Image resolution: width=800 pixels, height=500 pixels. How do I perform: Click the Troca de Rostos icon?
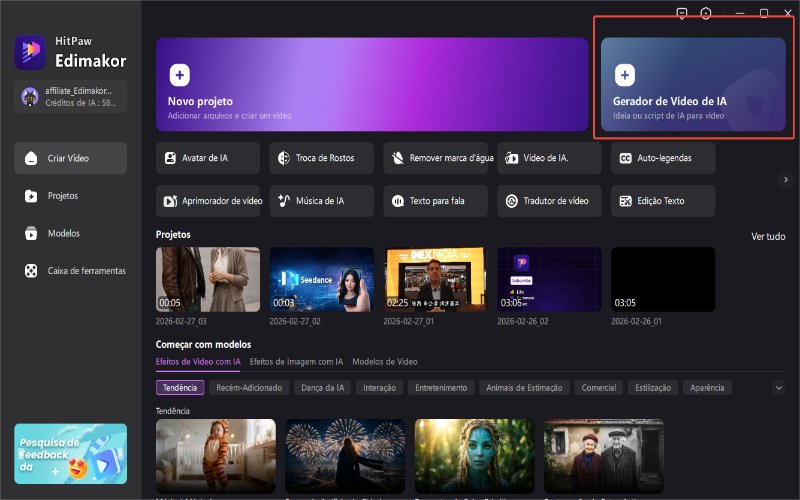284,158
